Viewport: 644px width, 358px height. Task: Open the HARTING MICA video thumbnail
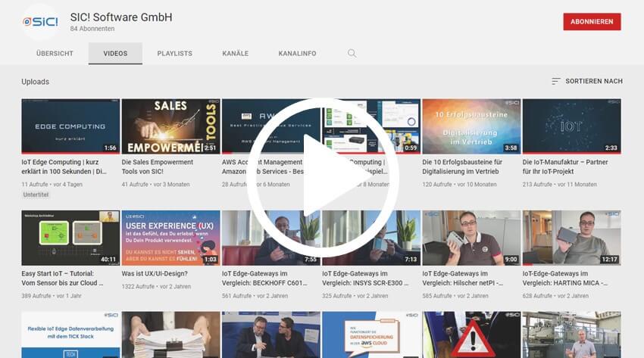(x=572, y=238)
